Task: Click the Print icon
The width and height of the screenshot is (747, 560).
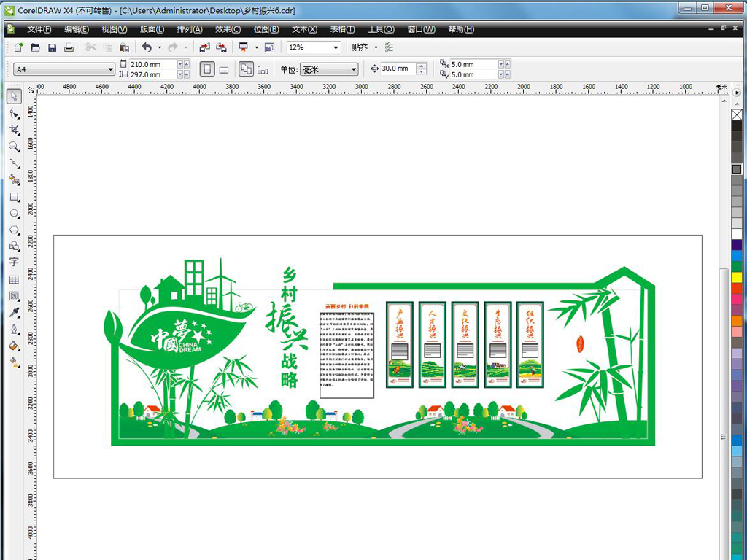Action: [x=69, y=47]
